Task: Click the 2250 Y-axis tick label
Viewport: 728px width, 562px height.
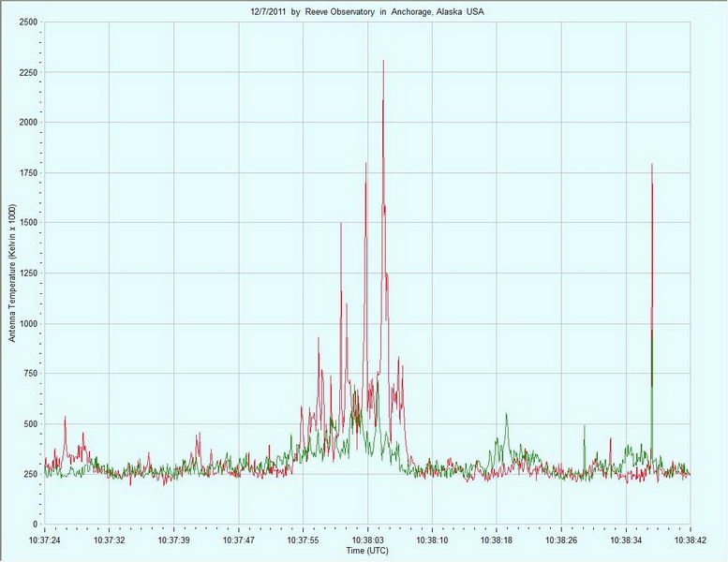Action: point(28,72)
